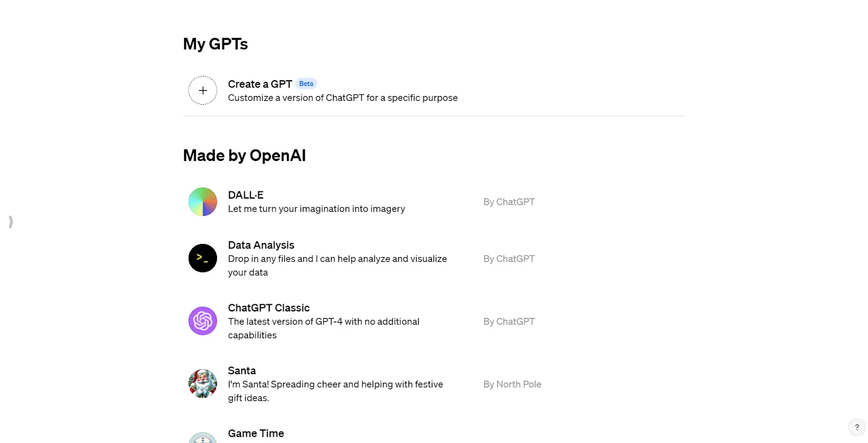Open the Santa GPT avatar icon

tap(202, 383)
